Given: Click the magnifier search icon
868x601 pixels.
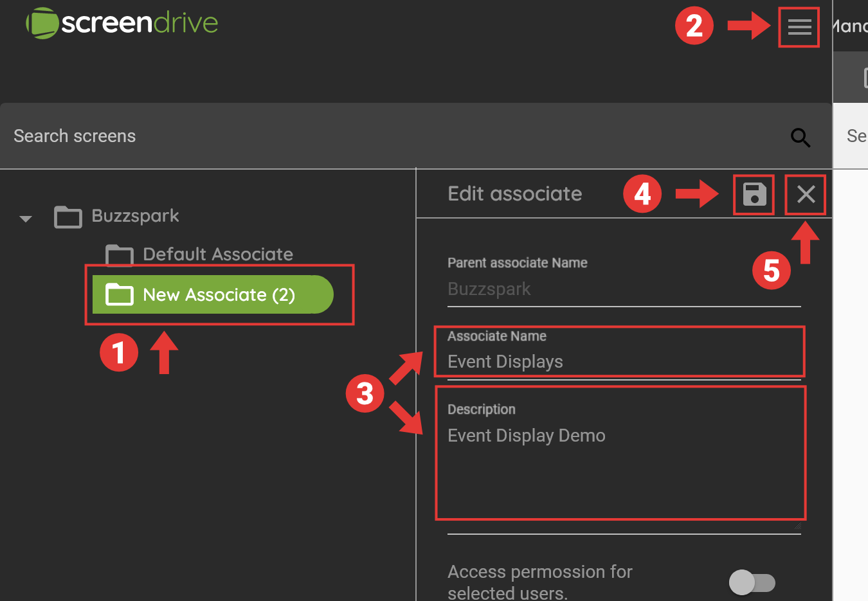Looking at the screenshot, I should [x=800, y=137].
